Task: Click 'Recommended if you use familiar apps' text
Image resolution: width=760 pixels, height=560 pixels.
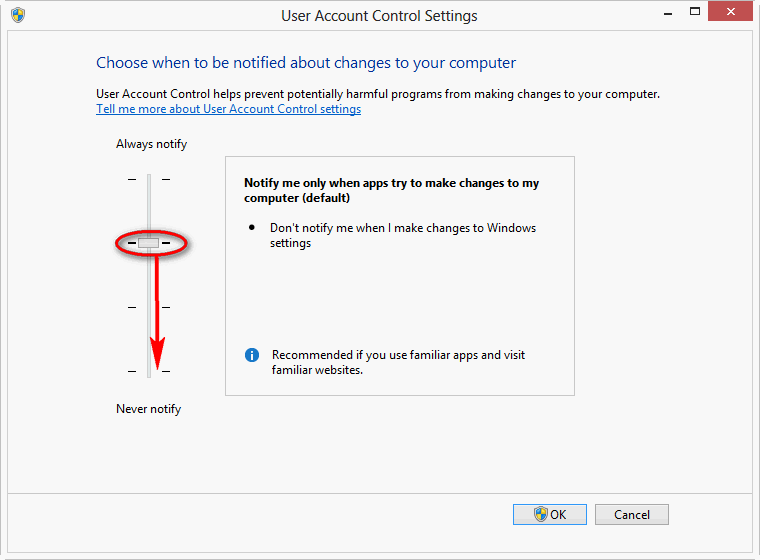Action: 398,362
